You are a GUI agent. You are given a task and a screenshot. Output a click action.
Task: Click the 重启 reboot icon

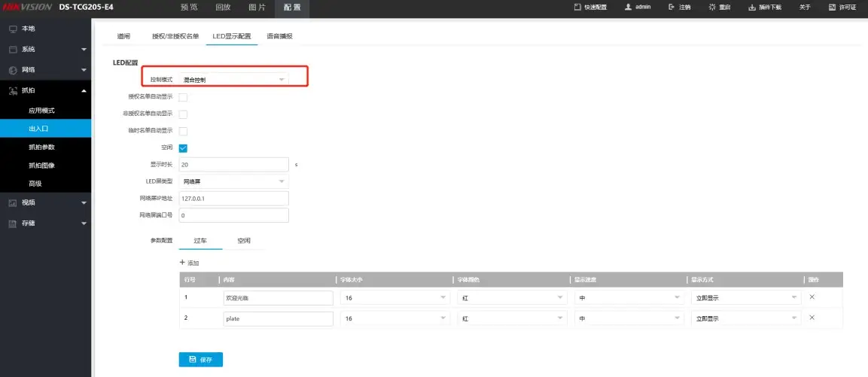(711, 7)
